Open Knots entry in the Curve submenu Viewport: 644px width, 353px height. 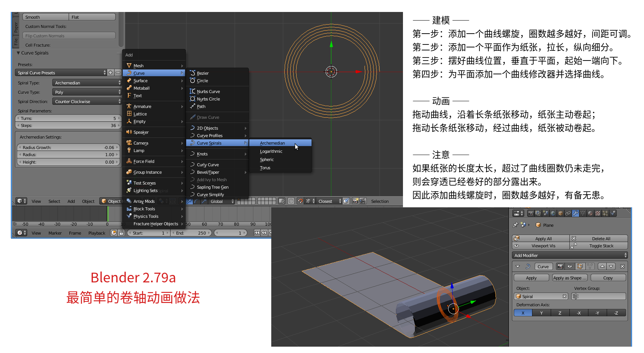coord(217,154)
